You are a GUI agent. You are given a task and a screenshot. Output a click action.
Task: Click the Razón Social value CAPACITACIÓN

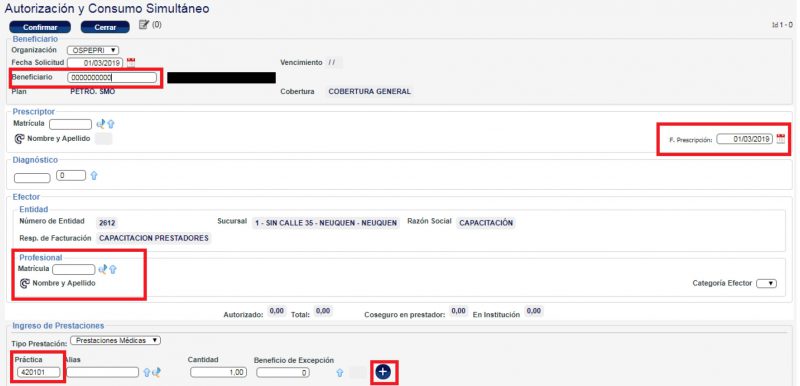[x=486, y=223]
